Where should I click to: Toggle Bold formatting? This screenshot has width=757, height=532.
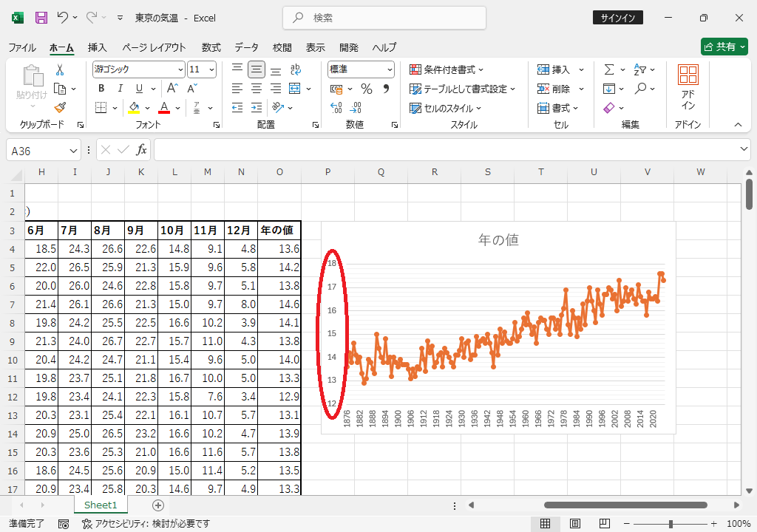pos(101,89)
